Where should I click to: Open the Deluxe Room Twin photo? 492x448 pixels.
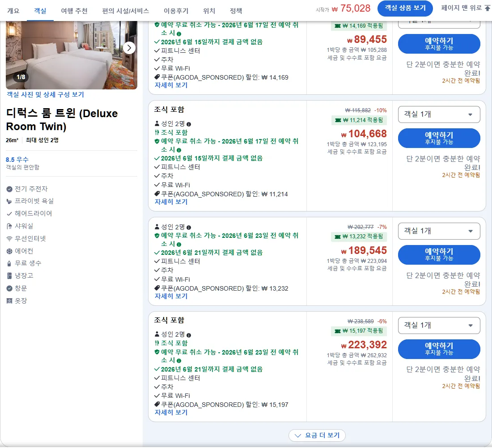click(x=72, y=55)
